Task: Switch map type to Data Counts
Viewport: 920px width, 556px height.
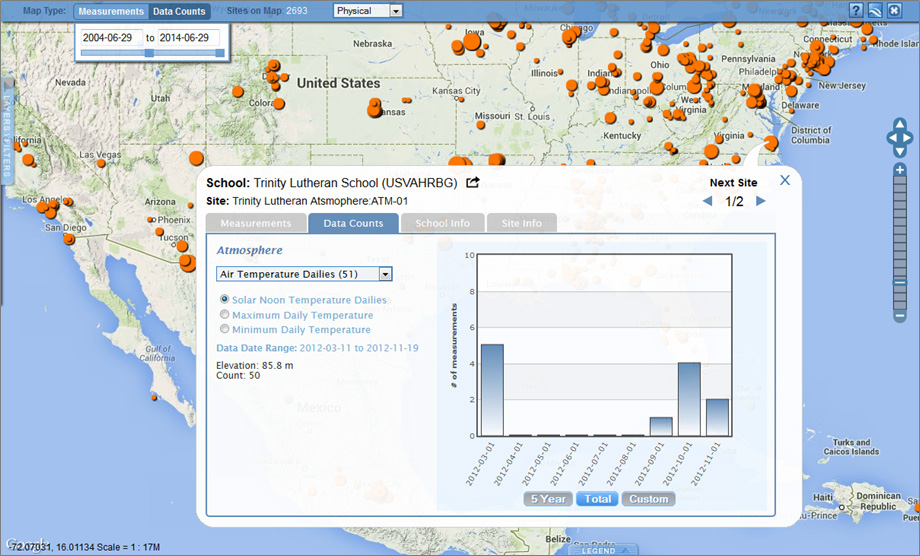Action: (x=179, y=11)
